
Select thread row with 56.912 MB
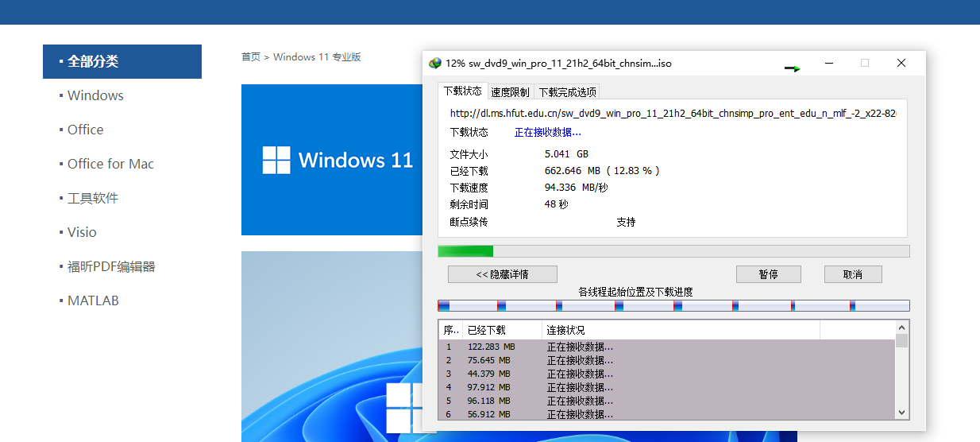coord(666,414)
